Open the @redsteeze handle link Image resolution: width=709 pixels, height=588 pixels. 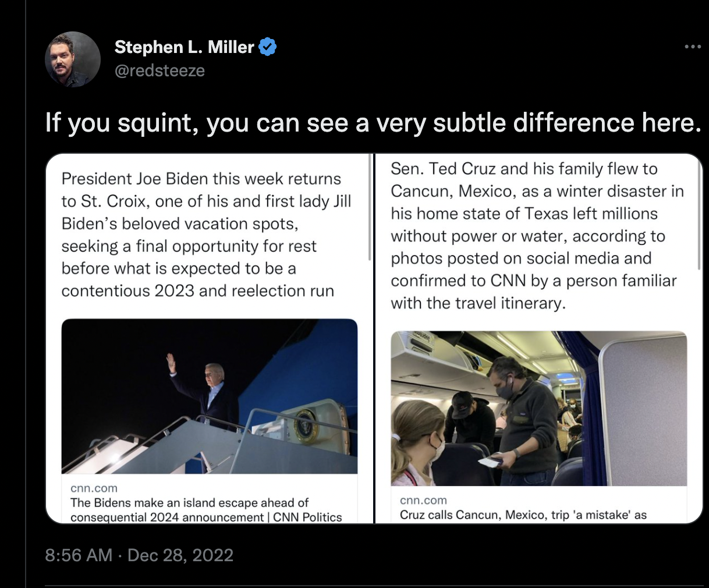coord(159,70)
